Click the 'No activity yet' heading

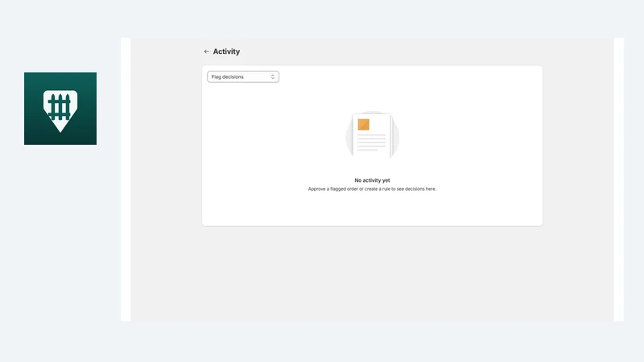(x=372, y=180)
